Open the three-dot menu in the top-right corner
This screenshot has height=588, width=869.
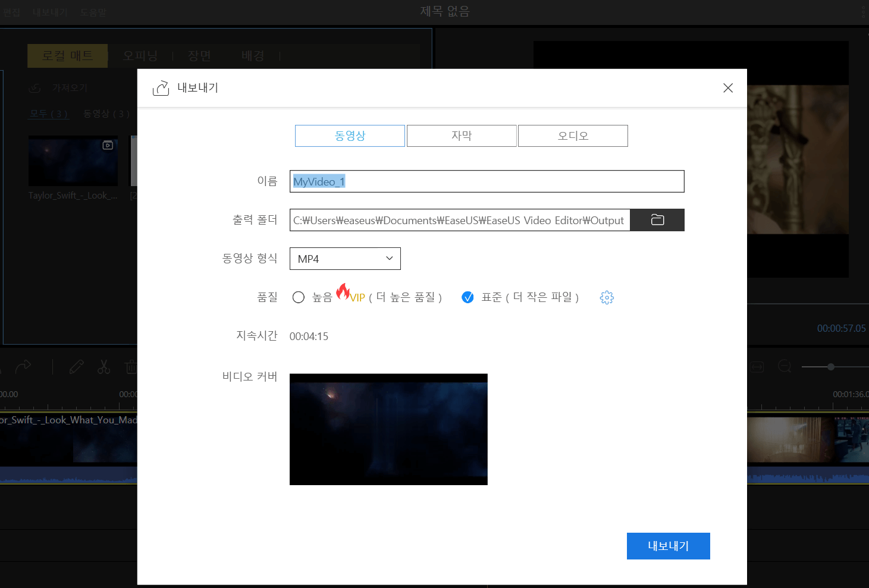tap(864, 12)
